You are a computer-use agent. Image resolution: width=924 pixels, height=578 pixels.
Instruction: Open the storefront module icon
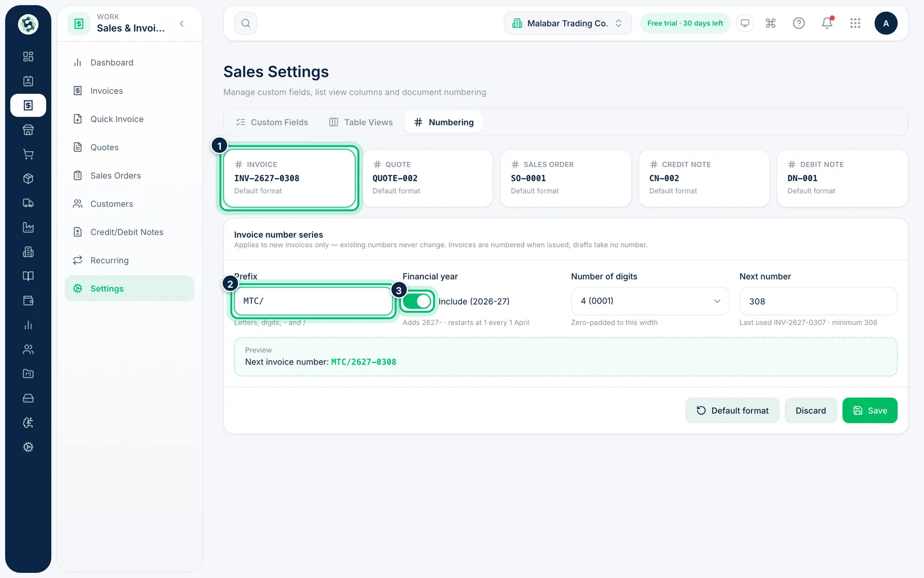[28, 130]
